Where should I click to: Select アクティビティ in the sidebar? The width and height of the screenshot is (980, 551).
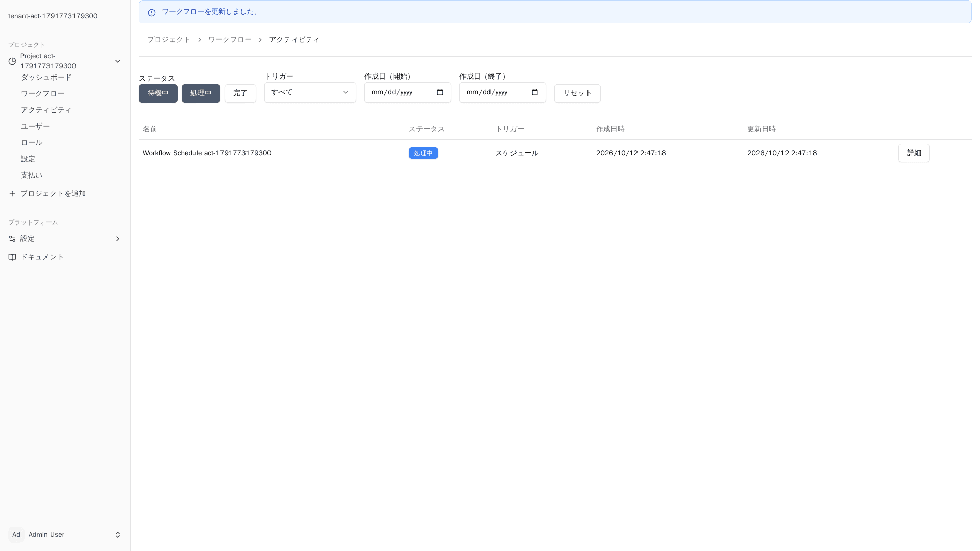[46, 110]
